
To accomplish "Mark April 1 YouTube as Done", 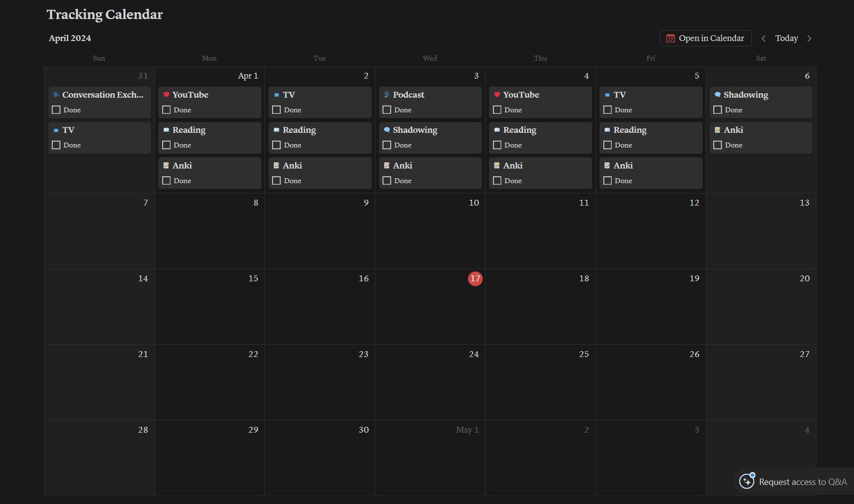I will [x=167, y=110].
